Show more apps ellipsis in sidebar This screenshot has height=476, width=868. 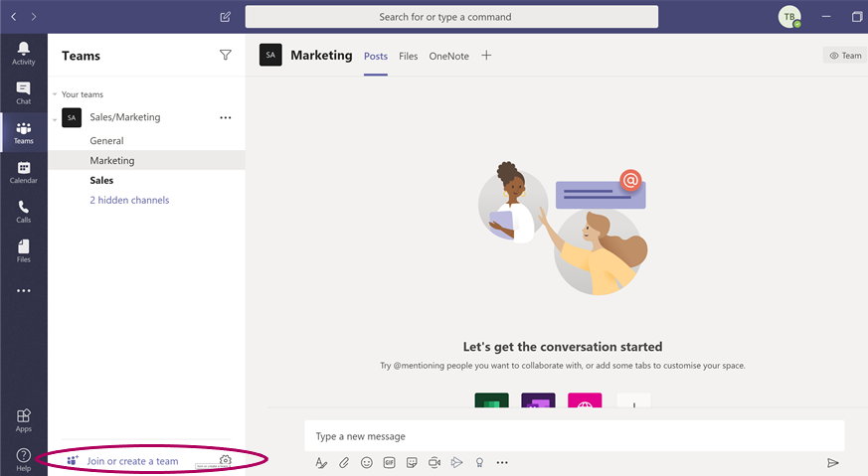tap(23, 290)
